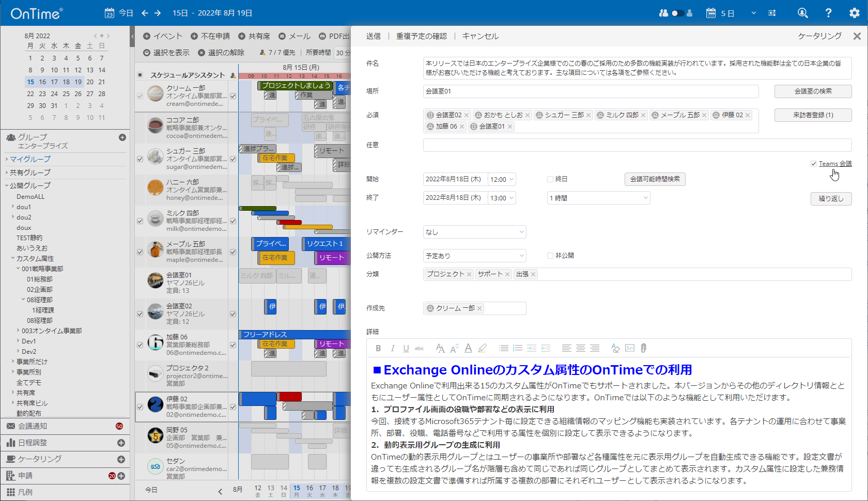This screenshot has height=501, width=868.
Task: Attach a file with the paperclip icon
Action: click(x=643, y=348)
